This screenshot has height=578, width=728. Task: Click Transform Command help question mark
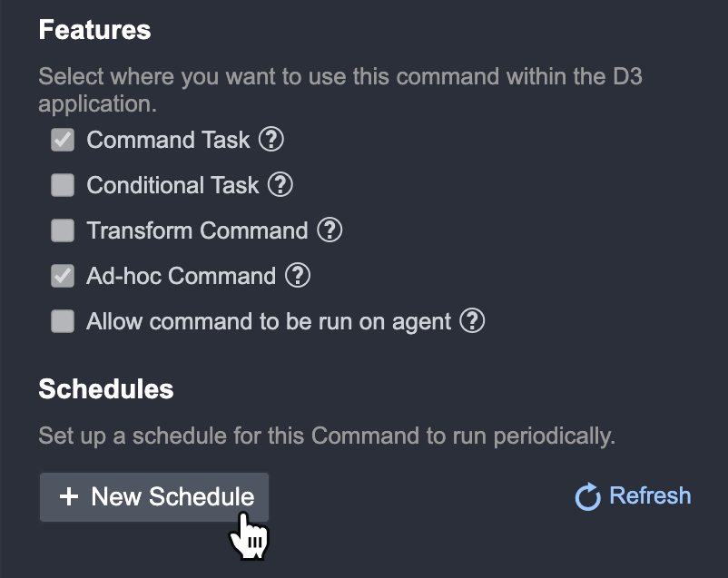point(330,230)
